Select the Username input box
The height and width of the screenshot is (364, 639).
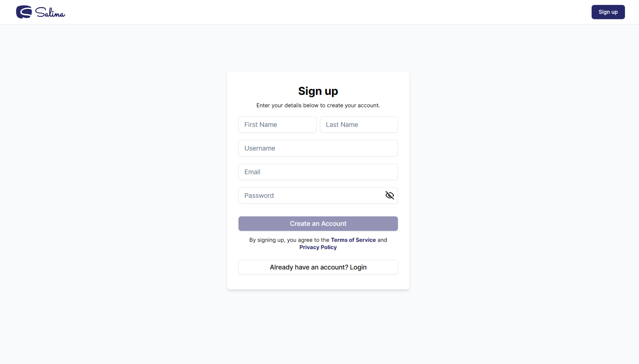(318, 148)
